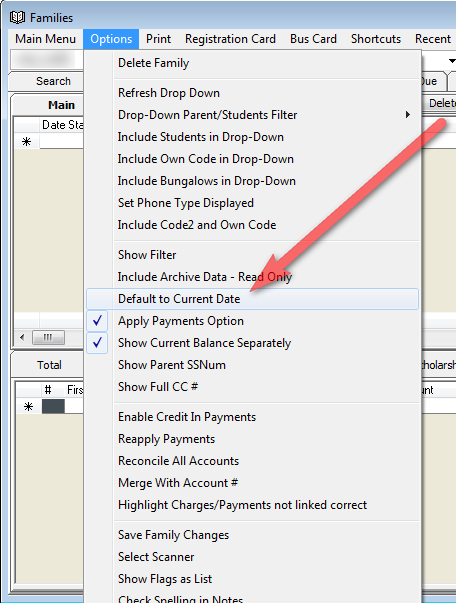Open the Main Menu item
The image size is (456, 603).
[x=45, y=39]
